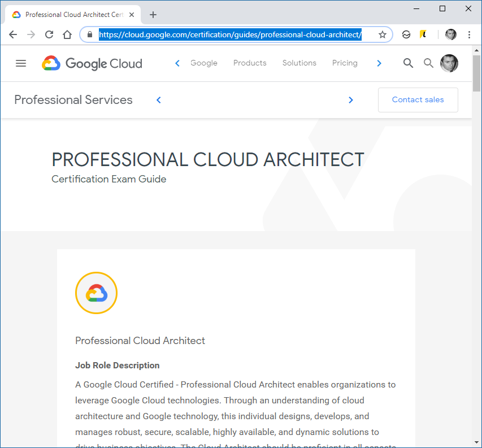Open the second search magnifier icon
Image resolution: width=482 pixels, height=448 pixels.
click(x=428, y=63)
